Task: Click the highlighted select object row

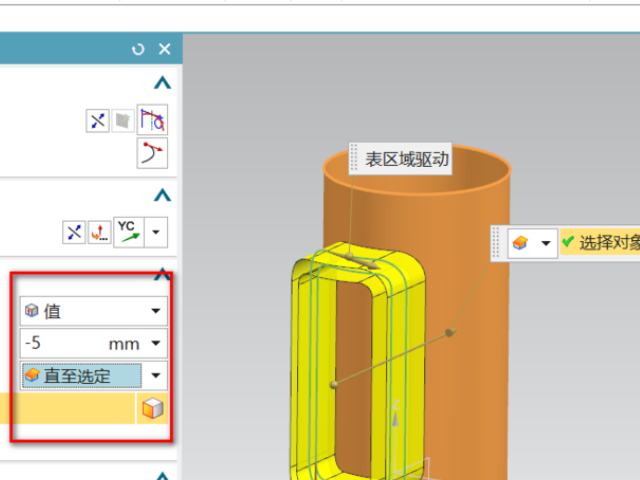Action: click(67, 409)
